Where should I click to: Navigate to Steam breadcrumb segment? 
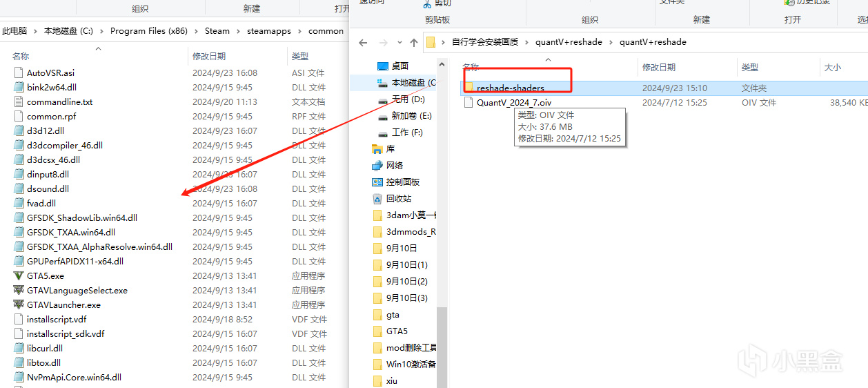pos(217,31)
